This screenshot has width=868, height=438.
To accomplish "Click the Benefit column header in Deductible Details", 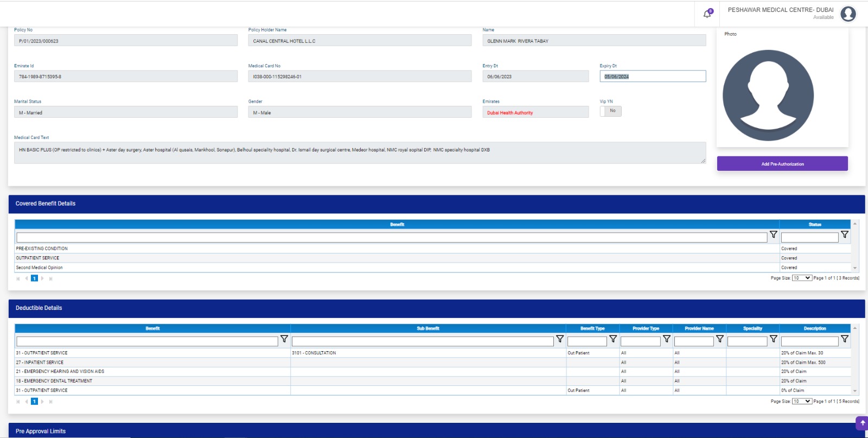I will coord(152,328).
